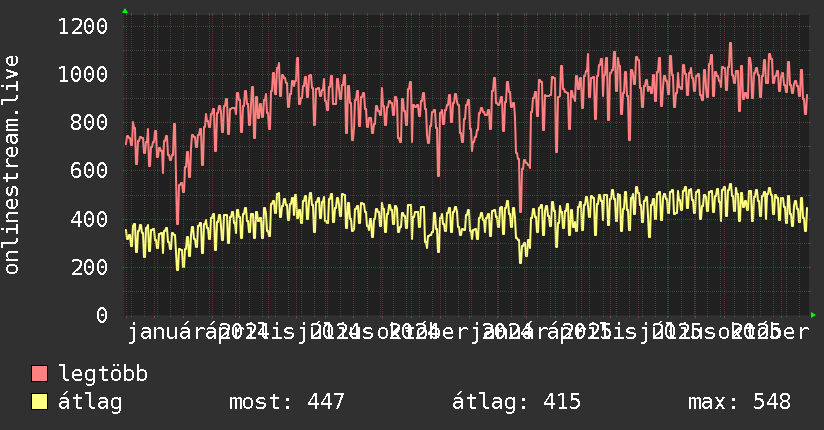Click the green arrow atop the y-axis
Image resolution: width=824 pixels, height=430 pixels.
(x=125, y=11)
